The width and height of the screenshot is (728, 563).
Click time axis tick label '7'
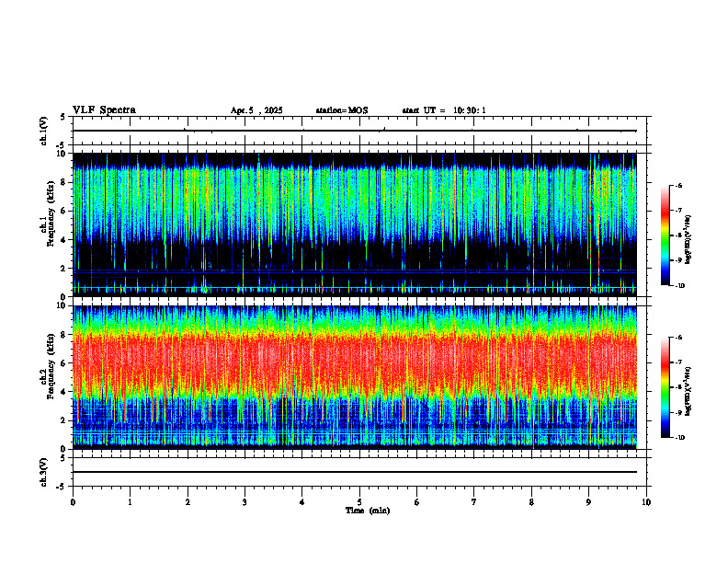(474, 502)
